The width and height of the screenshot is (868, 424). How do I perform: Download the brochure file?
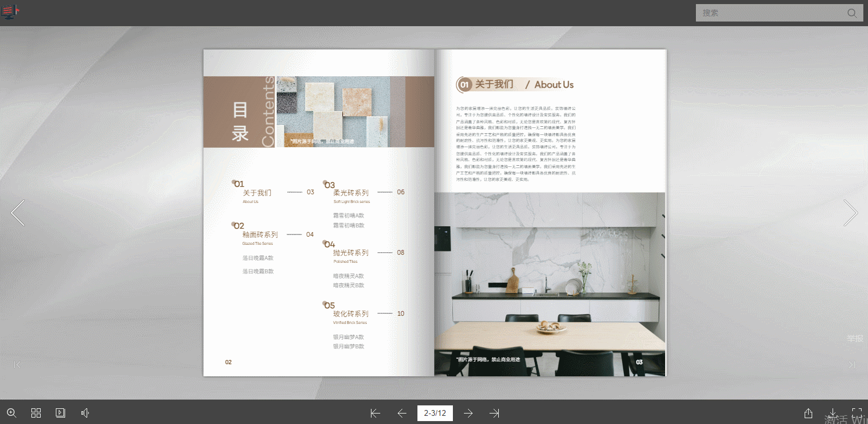click(833, 413)
